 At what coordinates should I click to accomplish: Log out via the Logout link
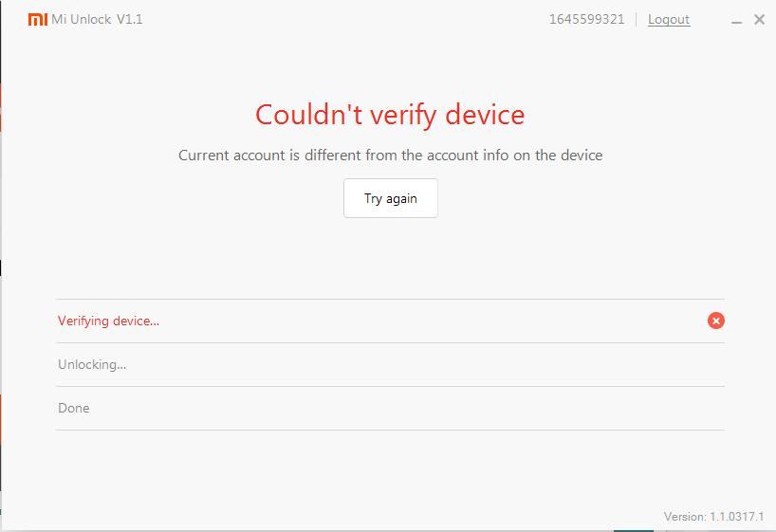point(669,20)
